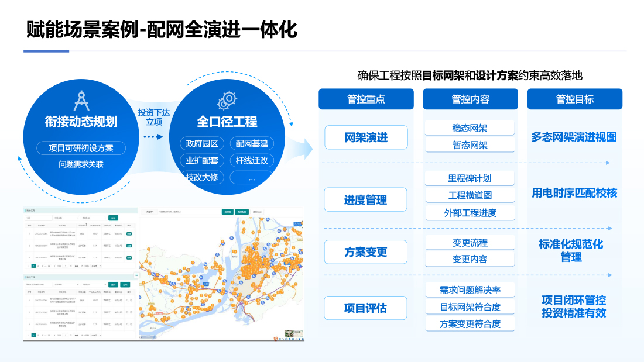Select the 管控重点 column header
Image resolution: width=644 pixels, height=362 pixels.
[x=366, y=99]
